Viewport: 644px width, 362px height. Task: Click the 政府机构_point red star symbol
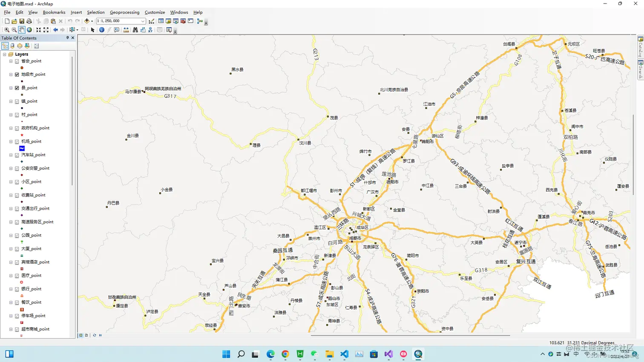tap(22, 135)
